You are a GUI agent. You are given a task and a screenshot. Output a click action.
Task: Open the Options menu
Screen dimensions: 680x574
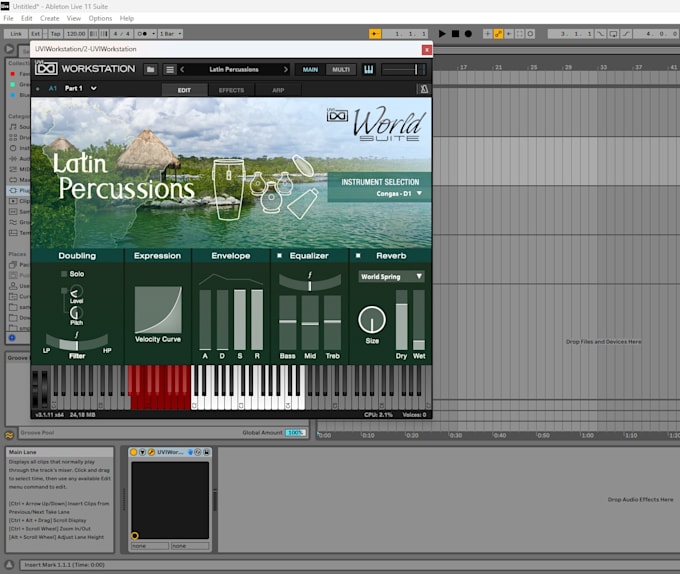pyautogui.click(x=100, y=18)
